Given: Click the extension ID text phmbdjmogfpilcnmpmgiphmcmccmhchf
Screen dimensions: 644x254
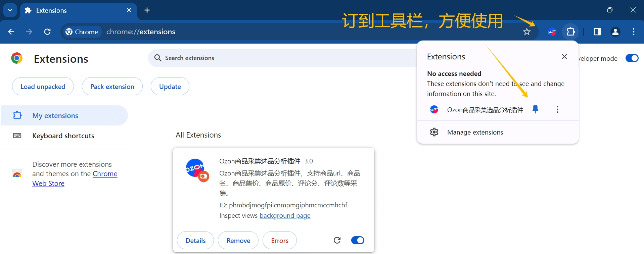Looking at the screenshot, I should (288, 205).
